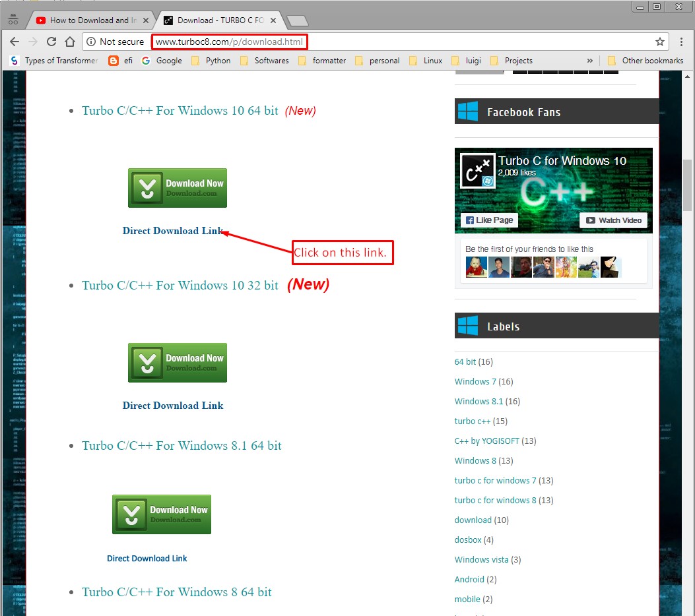Open the 'efi' Blogger bookmark
The image size is (695, 616).
[x=121, y=61]
